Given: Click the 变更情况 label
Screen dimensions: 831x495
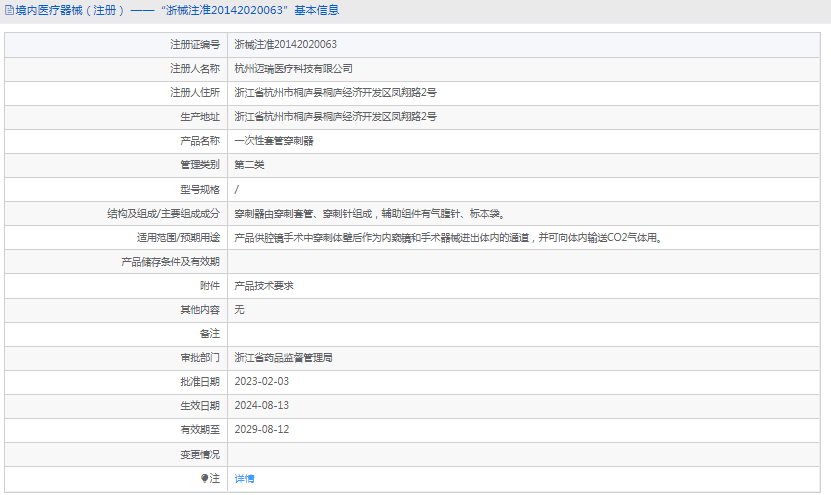Looking at the screenshot, I should pos(200,454).
